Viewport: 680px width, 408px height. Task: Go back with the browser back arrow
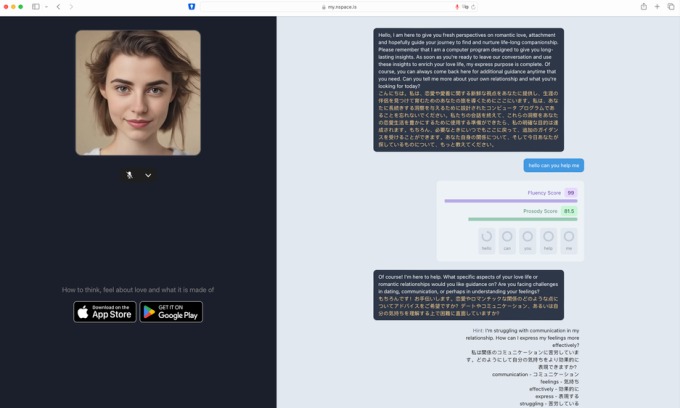pos(58,7)
